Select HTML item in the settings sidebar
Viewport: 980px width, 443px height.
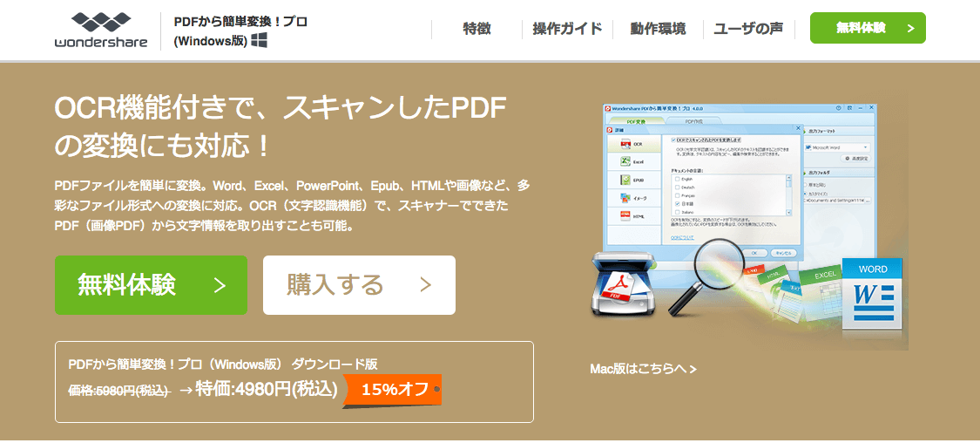[x=634, y=216]
